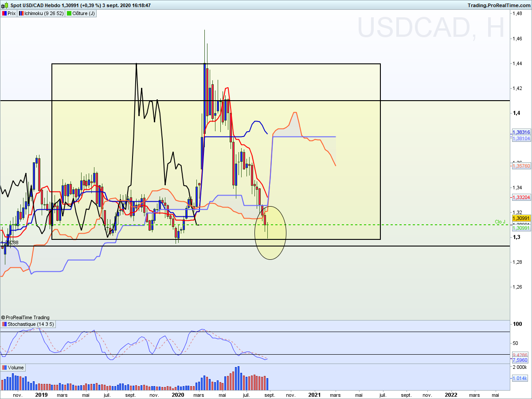Open the Clôture (J) indicator label
The image size is (532, 399).
pyautogui.click(x=81, y=13)
